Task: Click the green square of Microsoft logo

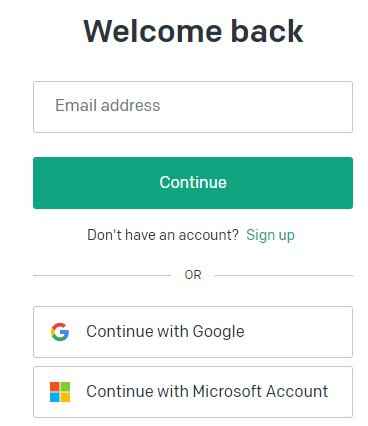Action: pos(65,387)
